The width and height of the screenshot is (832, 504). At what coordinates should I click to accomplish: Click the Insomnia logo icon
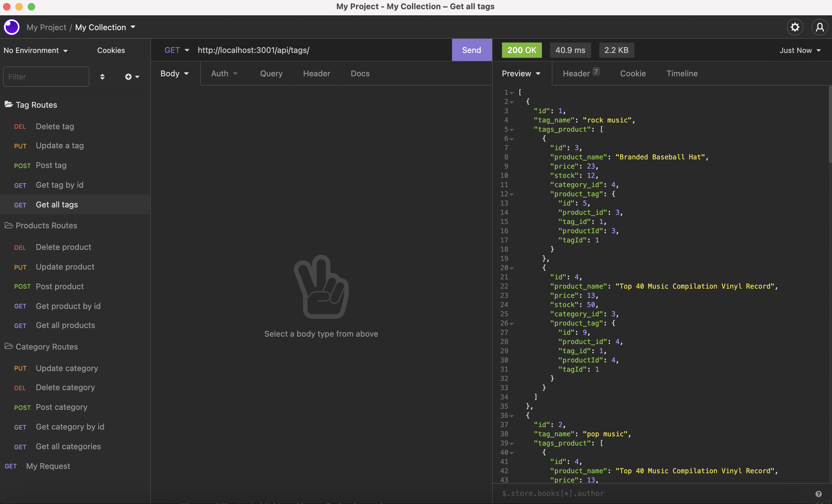click(x=12, y=27)
